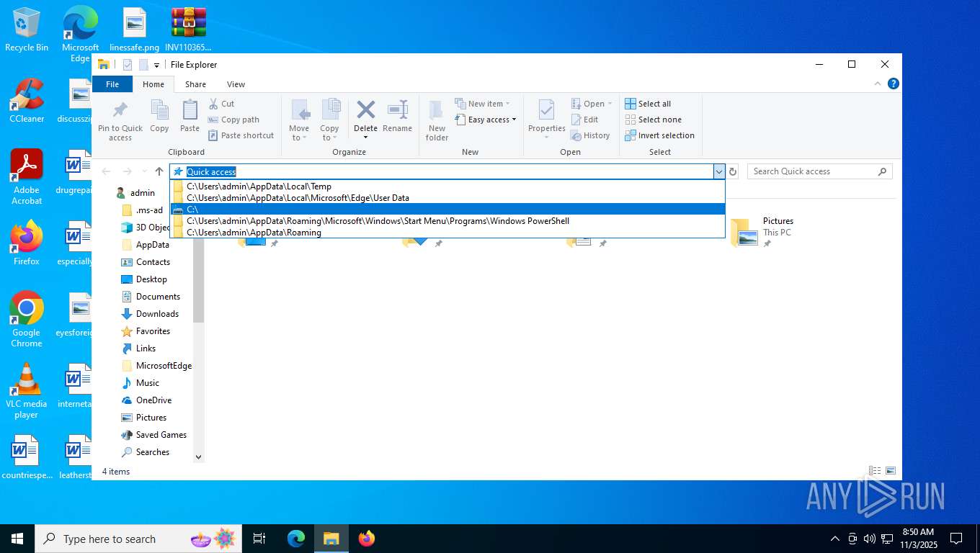Click the Back navigation arrow
The height and width of the screenshot is (553, 980).
click(x=107, y=171)
